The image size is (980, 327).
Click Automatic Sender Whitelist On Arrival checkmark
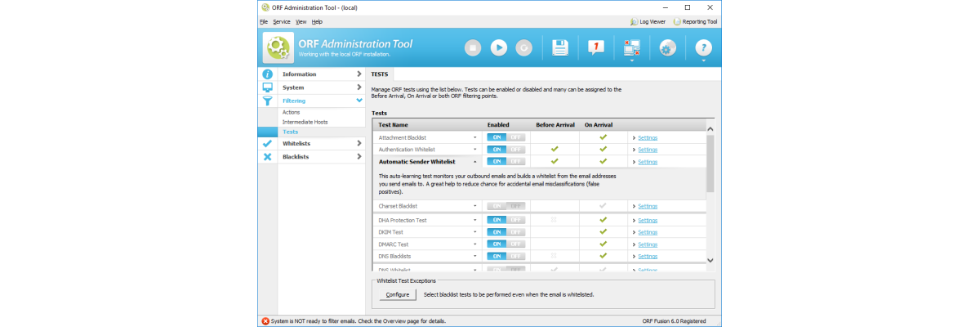click(x=603, y=162)
